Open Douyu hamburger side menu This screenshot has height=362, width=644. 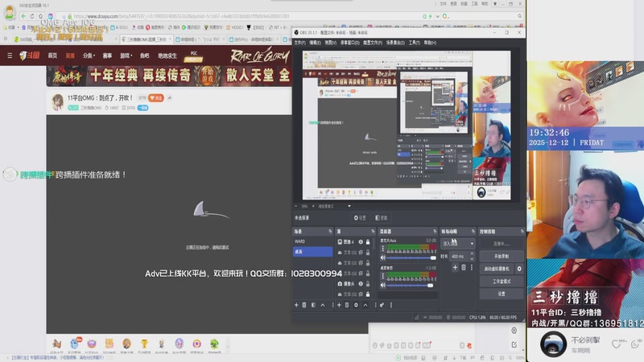click(x=10, y=56)
